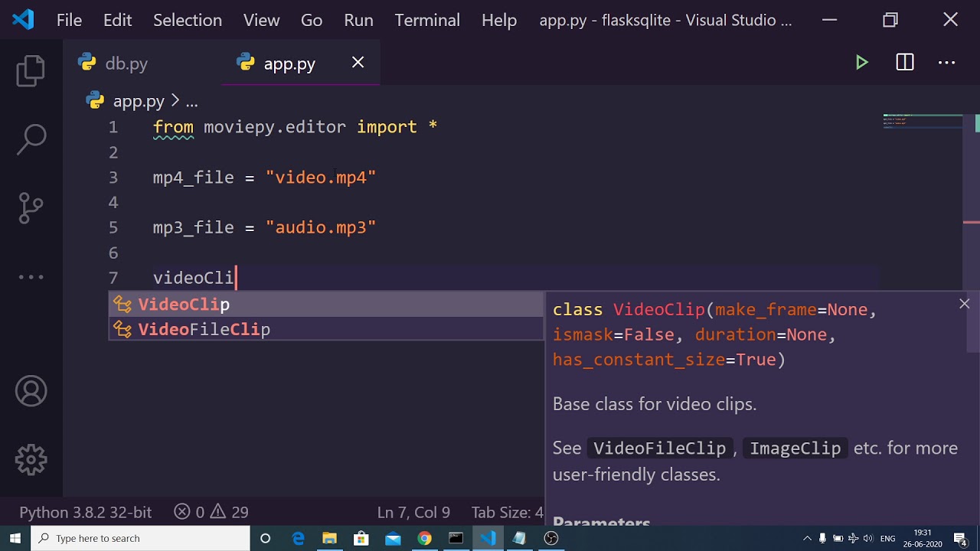Open the Terminal menu
The image size is (980, 551).
[x=427, y=20]
